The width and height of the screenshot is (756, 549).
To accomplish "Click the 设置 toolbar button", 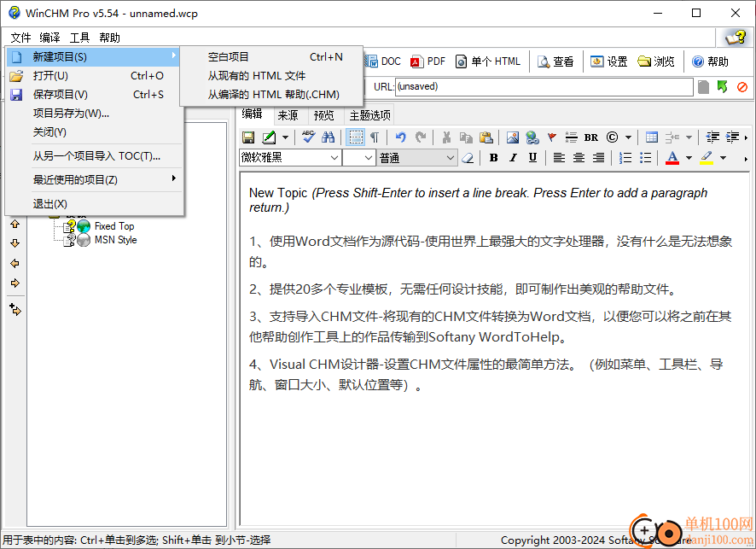I will point(609,61).
